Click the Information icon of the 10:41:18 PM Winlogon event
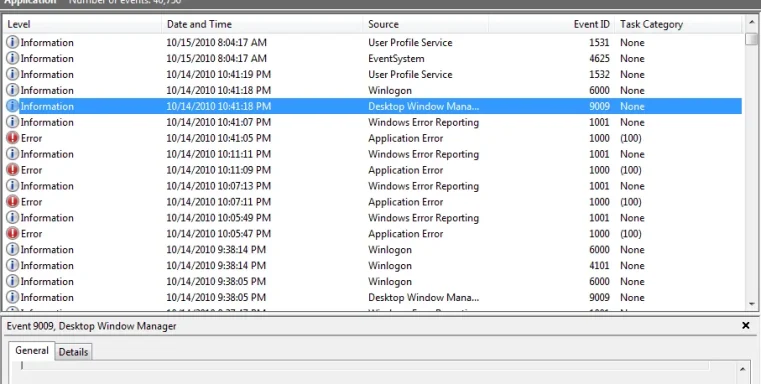The height and width of the screenshot is (384, 761). pyautogui.click(x=13, y=90)
